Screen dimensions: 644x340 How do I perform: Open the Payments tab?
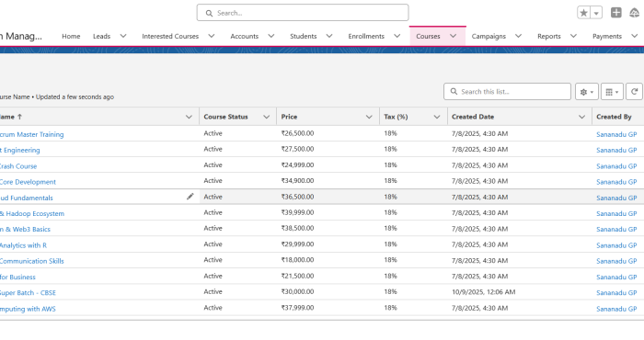(607, 36)
